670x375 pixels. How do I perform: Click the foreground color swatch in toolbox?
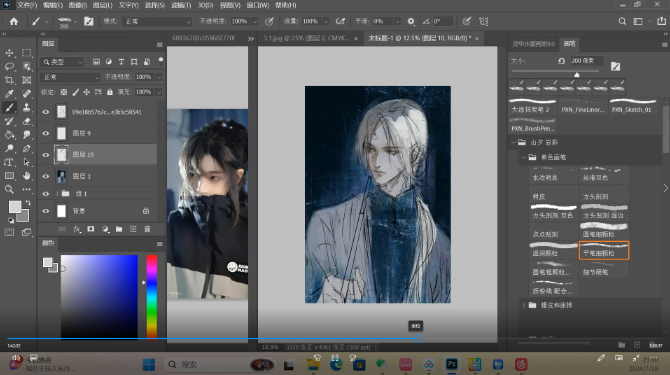(x=15, y=207)
